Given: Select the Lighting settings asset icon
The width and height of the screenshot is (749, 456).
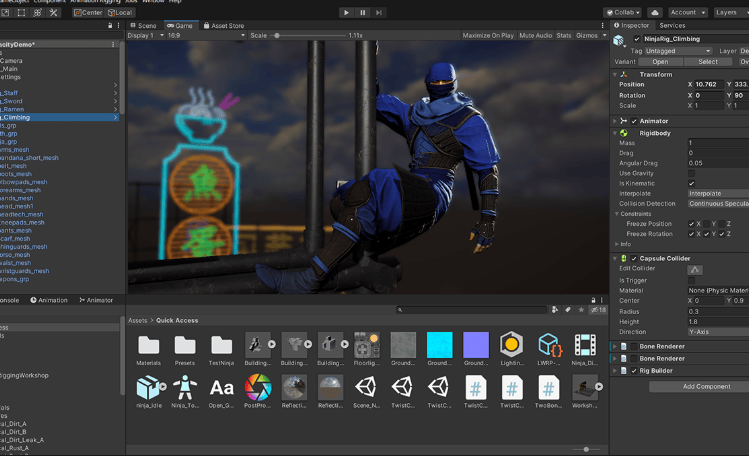Looking at the screenshot, I should [x=512, y=345].
